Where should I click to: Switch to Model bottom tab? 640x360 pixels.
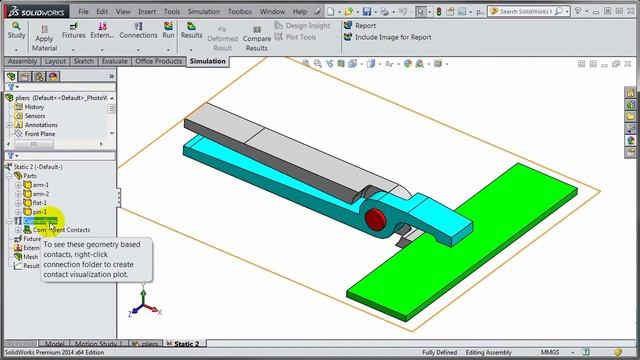(54, 344)
